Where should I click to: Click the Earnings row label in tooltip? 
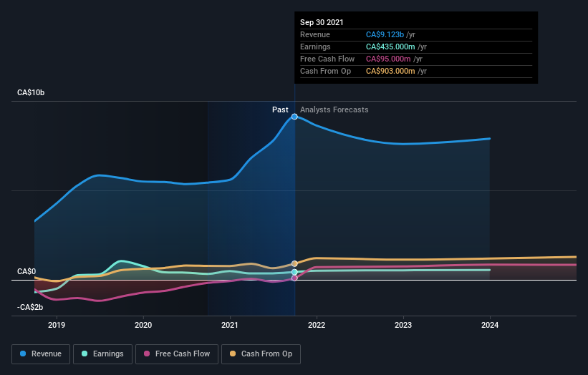[315, 47]
